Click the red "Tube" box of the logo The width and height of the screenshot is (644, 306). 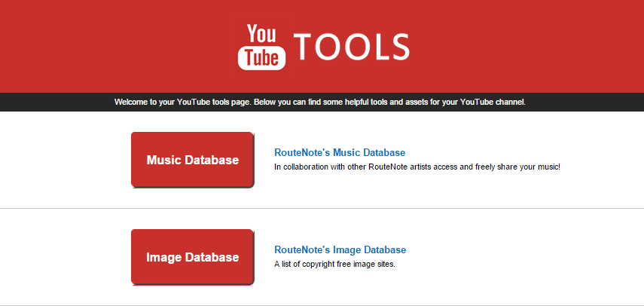tap(262, 58)
